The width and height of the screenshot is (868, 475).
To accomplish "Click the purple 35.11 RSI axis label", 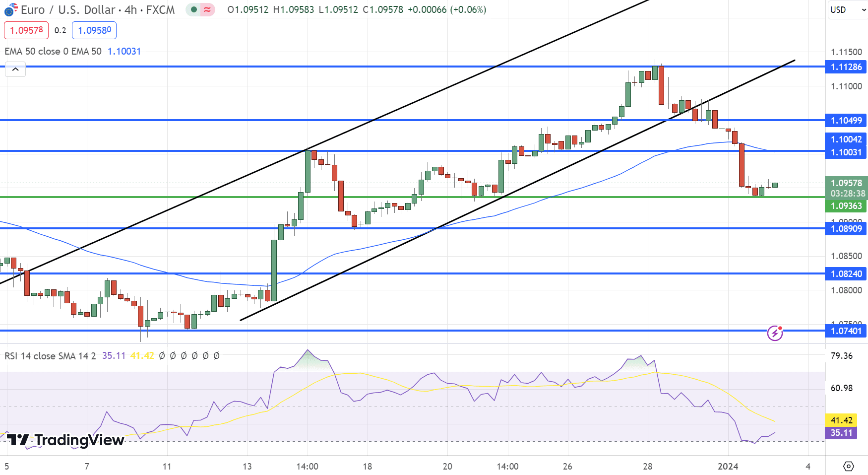I will pos(841,433).
